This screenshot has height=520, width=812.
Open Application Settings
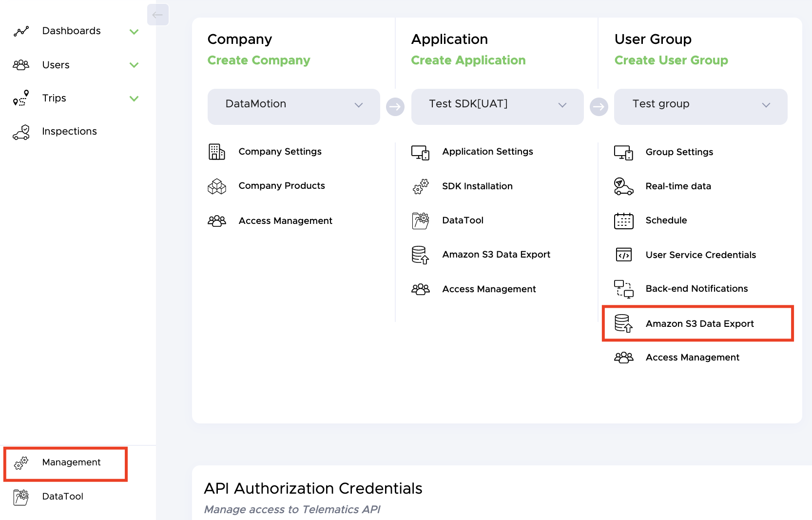click(x=487, y=152)
